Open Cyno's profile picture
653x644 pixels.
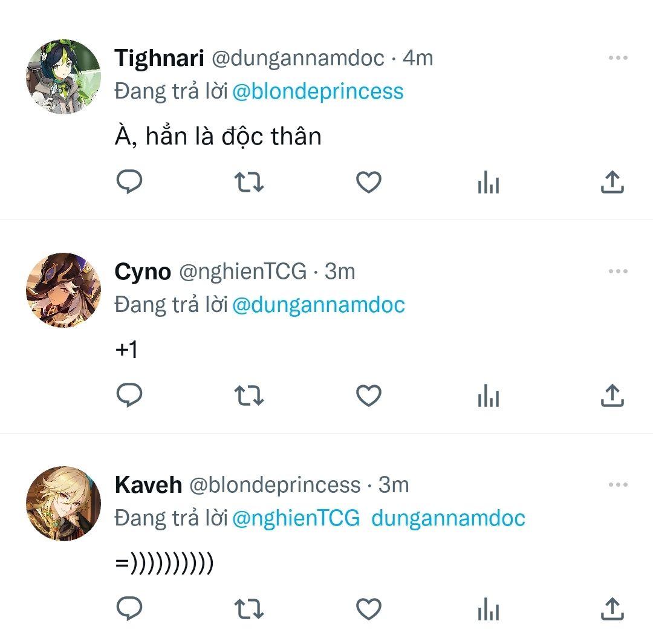coord(63,290)
